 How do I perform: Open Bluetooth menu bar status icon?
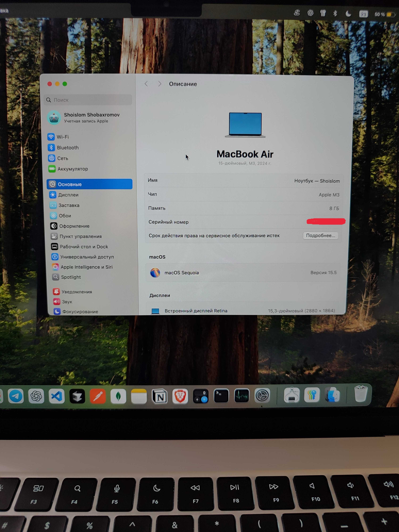(335, 13)
